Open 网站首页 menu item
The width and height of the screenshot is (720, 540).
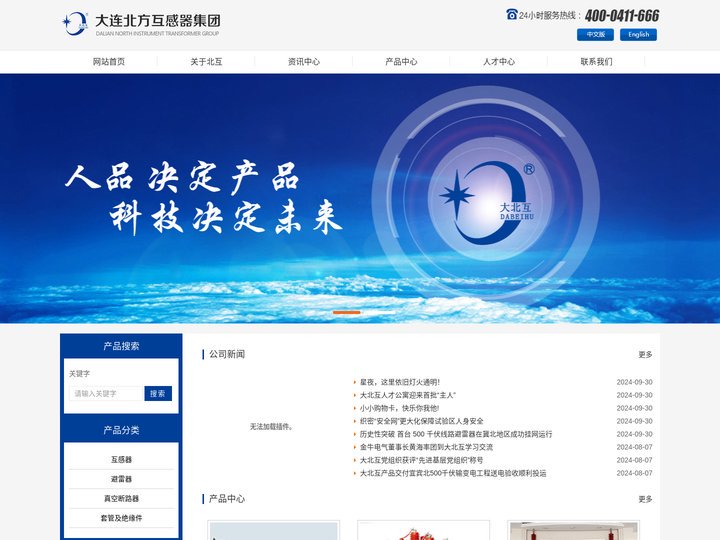pyautogui.click(x=109, y=62)
